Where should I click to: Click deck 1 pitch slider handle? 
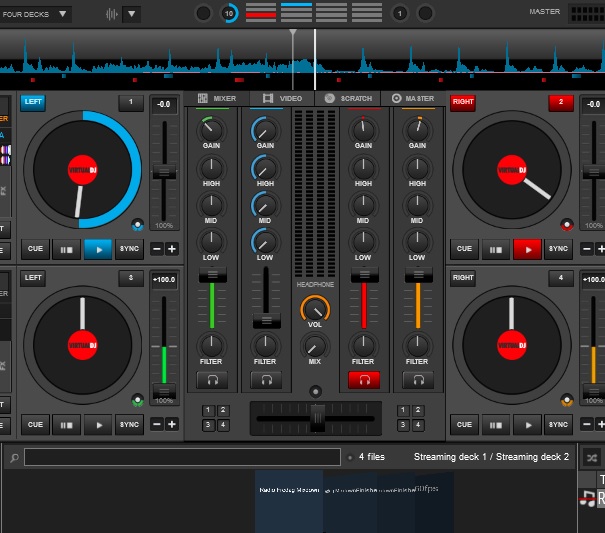tap(164, 172)
